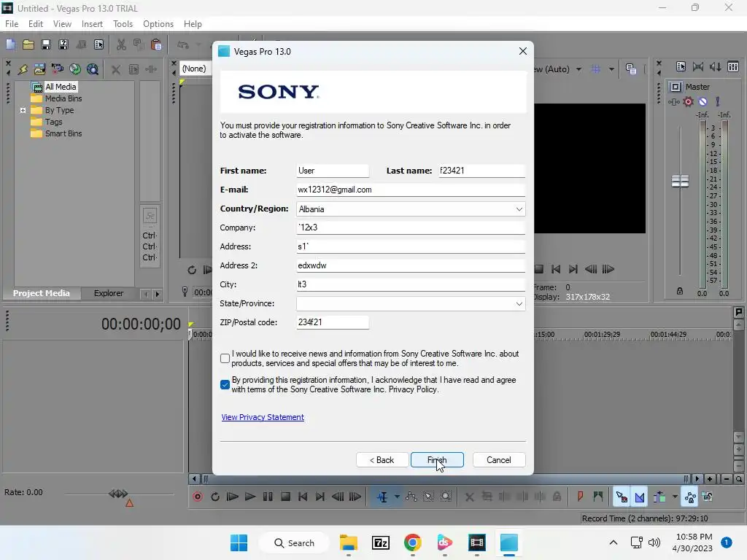This screenshot has width=747, height=560.
Task: Click the lightning bolt Remove Unused Media icon
Action: (x=23, y=69)
